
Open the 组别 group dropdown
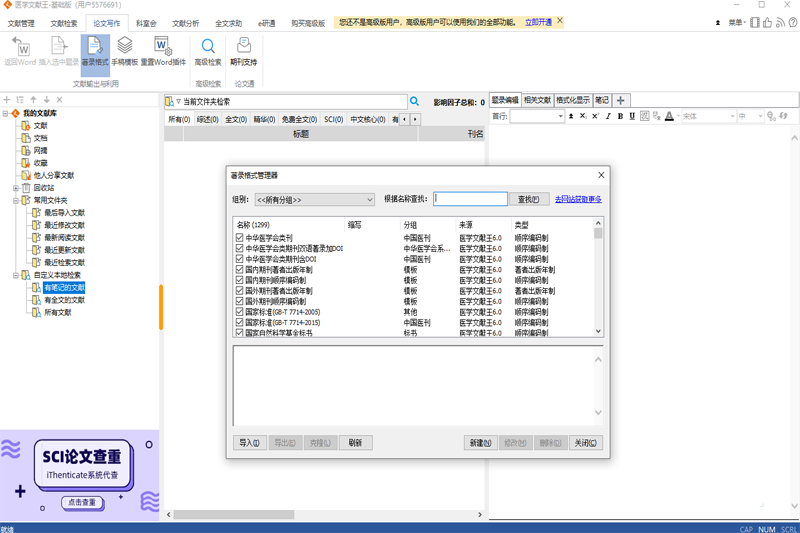click(x=314, y=200)
